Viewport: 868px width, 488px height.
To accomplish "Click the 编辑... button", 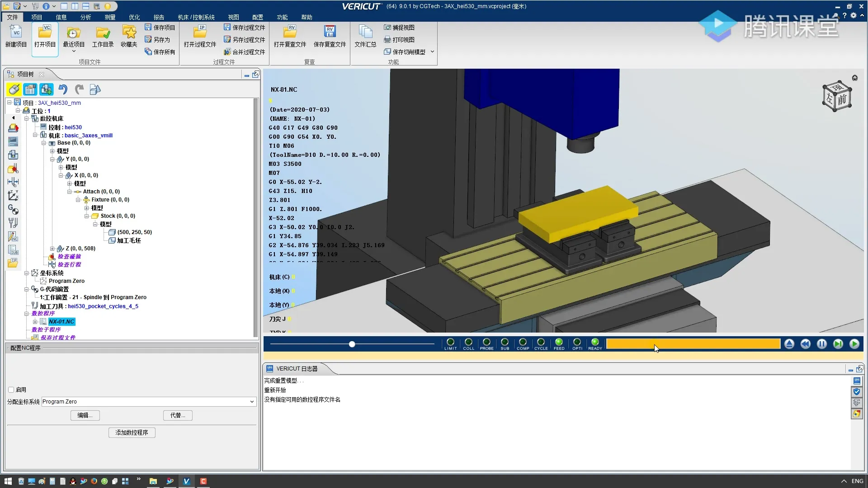I will (x=85, y=415).
